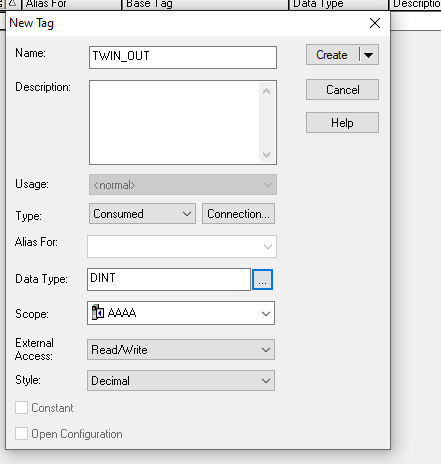The height and width of the screenshot is (464, 441).
Task: Open Help for New Tag dialog
Action: [342, 123]
